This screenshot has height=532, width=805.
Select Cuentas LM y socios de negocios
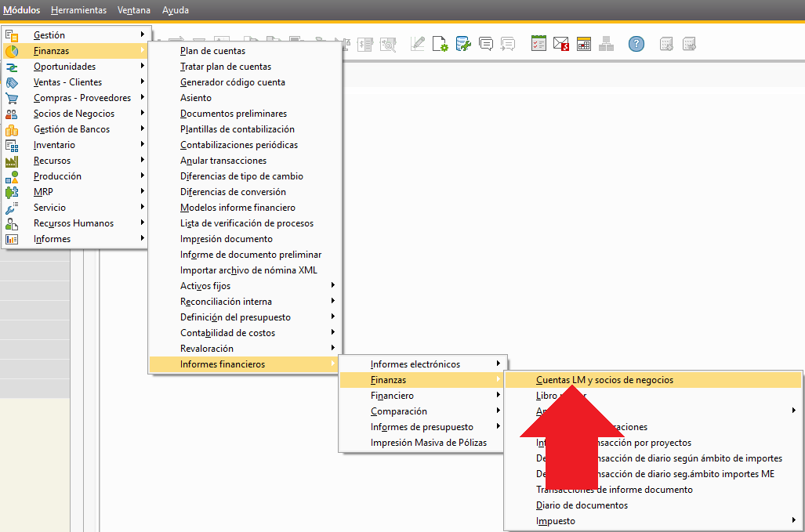coord(604,380)
